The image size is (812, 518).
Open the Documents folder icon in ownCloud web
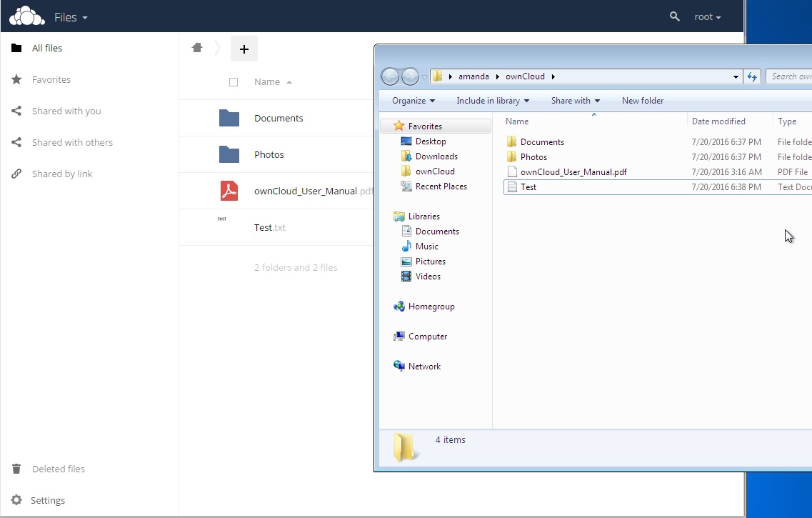click(x=229, y=118)
